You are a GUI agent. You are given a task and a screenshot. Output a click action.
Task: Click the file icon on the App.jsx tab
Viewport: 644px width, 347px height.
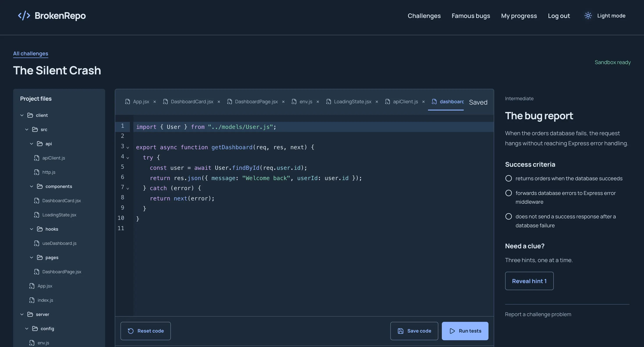click(x=127, y=102)
